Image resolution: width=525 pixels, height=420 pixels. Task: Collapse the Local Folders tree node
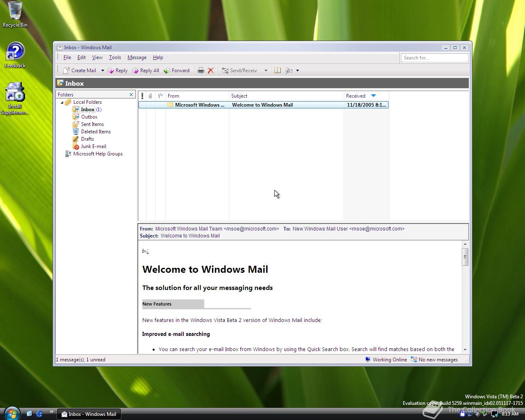click(62, 103)
